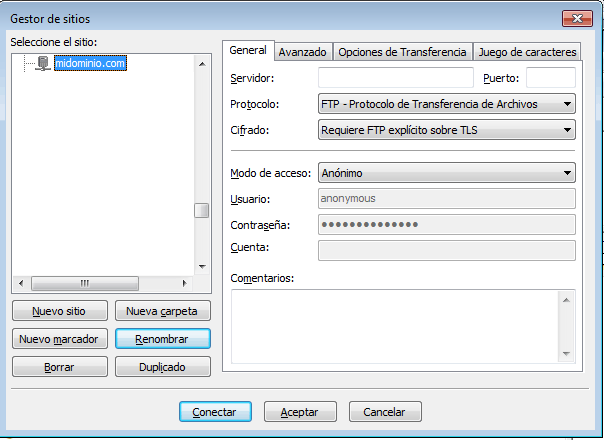This screenshot has height=440, width=604.
Task: Click the Nueva carpeta button
Action: click(163, 311)
